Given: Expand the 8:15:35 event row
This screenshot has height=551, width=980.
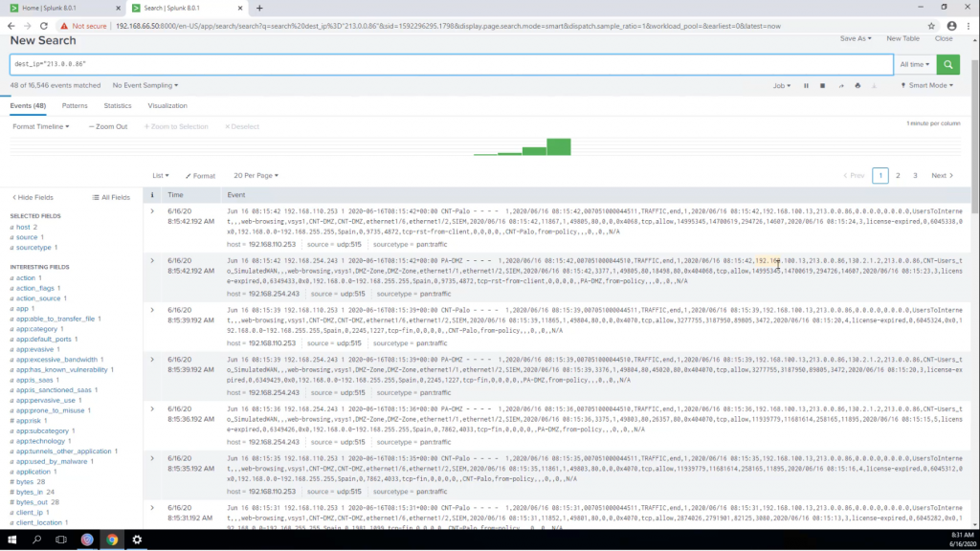Looking at the screenshot, I should click(x=152, y=458).
